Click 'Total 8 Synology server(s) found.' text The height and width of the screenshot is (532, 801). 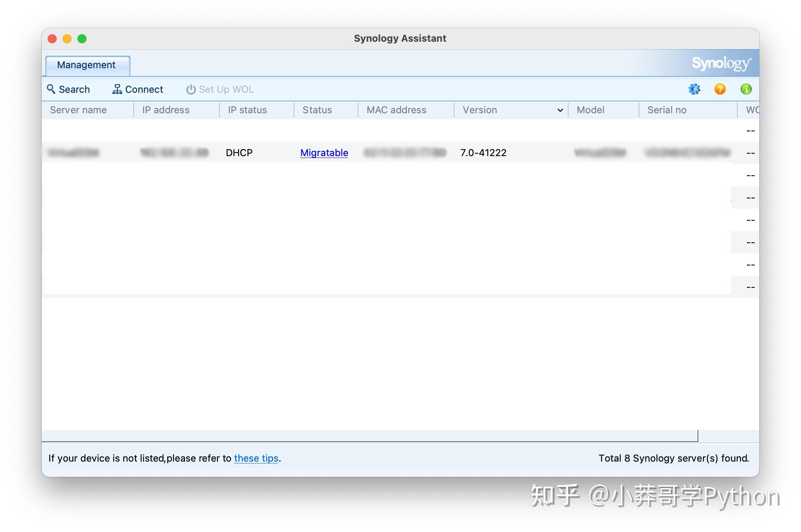coord(674,458)
